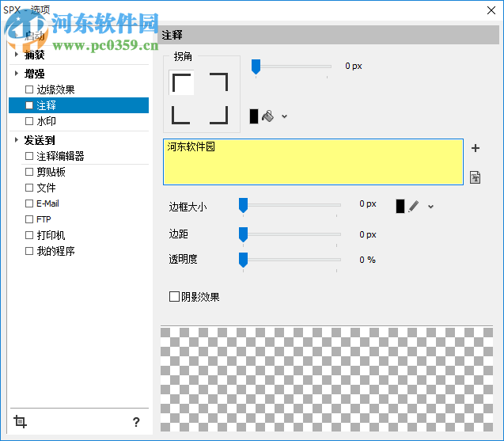Select the top-right corner position

pos(218,82)
